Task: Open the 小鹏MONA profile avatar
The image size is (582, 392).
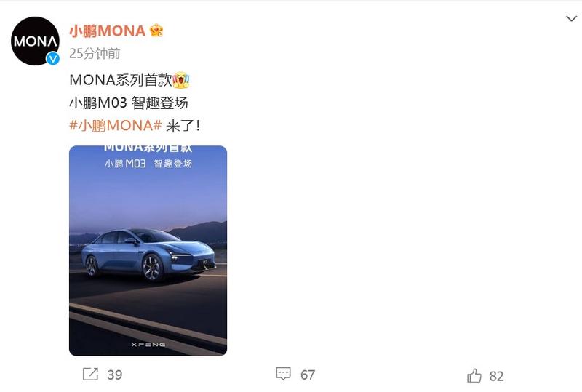Action: [x=35, y=41]
